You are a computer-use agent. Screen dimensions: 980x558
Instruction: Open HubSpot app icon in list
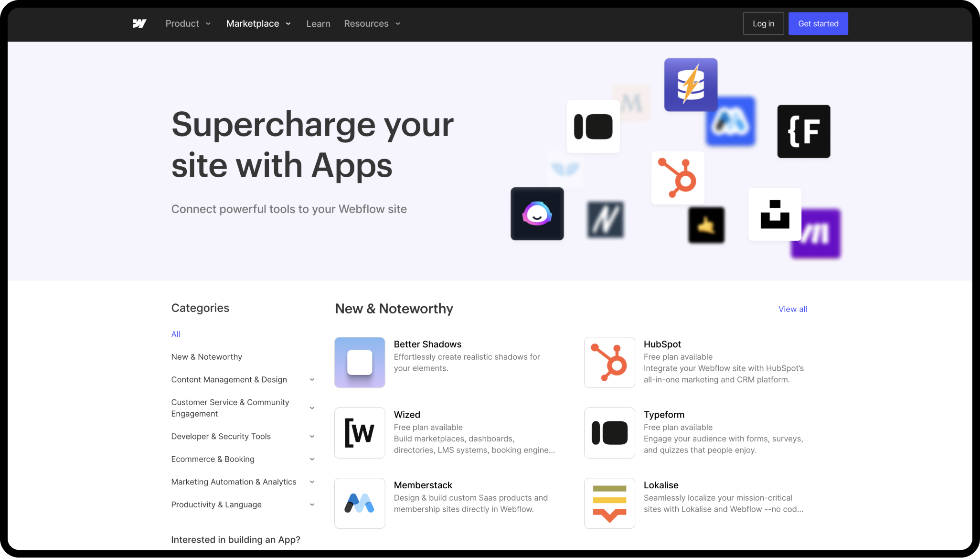pos(609,362)
